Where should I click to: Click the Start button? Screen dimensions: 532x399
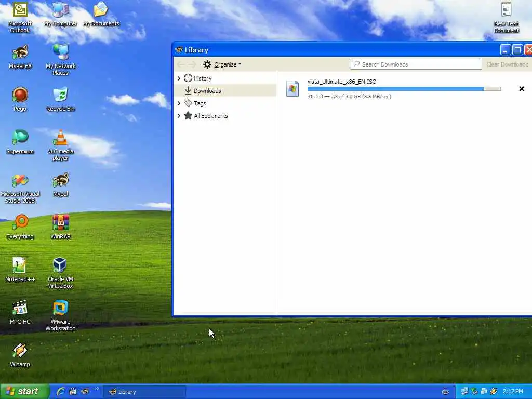[x=24, y=391]
